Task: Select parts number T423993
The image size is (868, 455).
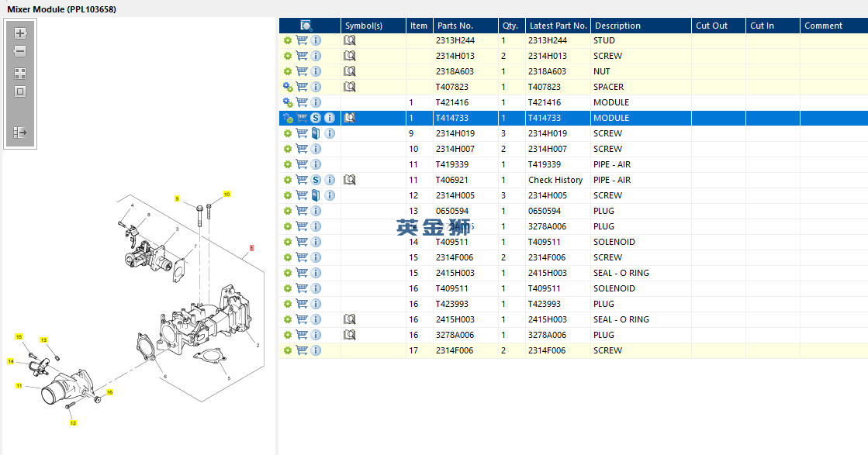Action: 452,304
